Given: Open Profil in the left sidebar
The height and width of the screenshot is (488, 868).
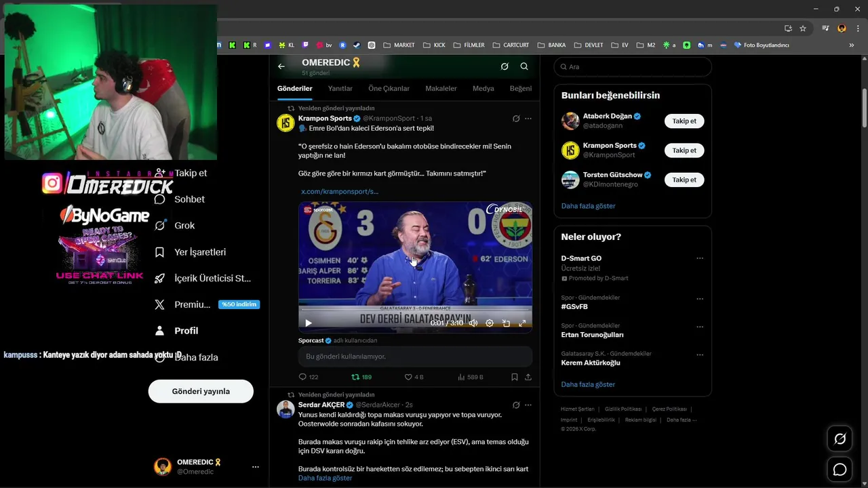Looking at the screenshot, I should click(x=176, y=331).
